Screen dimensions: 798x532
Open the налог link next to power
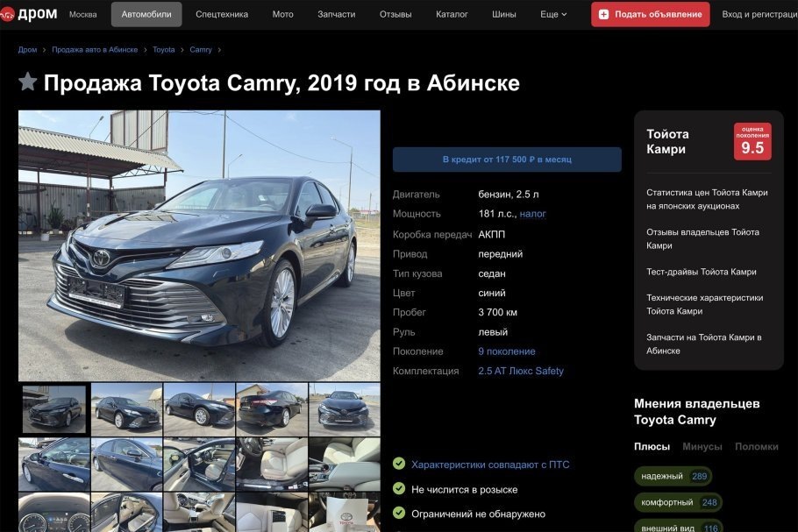coord(533,214)
